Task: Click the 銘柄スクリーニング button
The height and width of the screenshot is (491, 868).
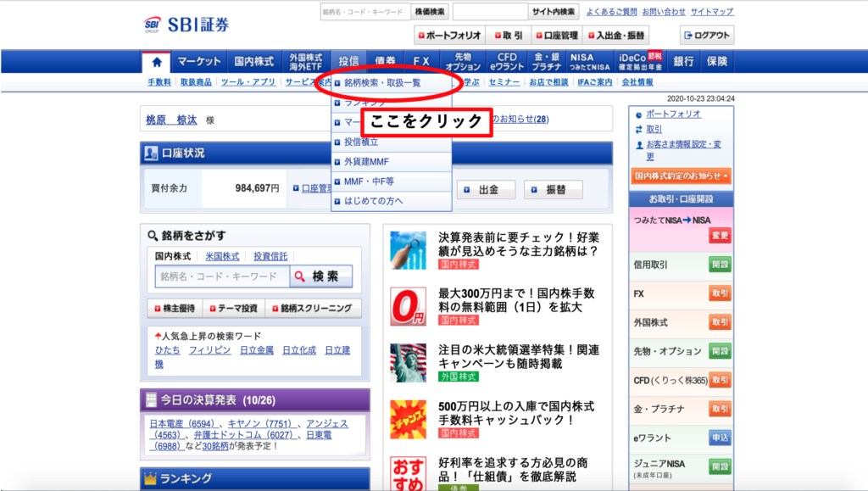Action: click(313, 309)
